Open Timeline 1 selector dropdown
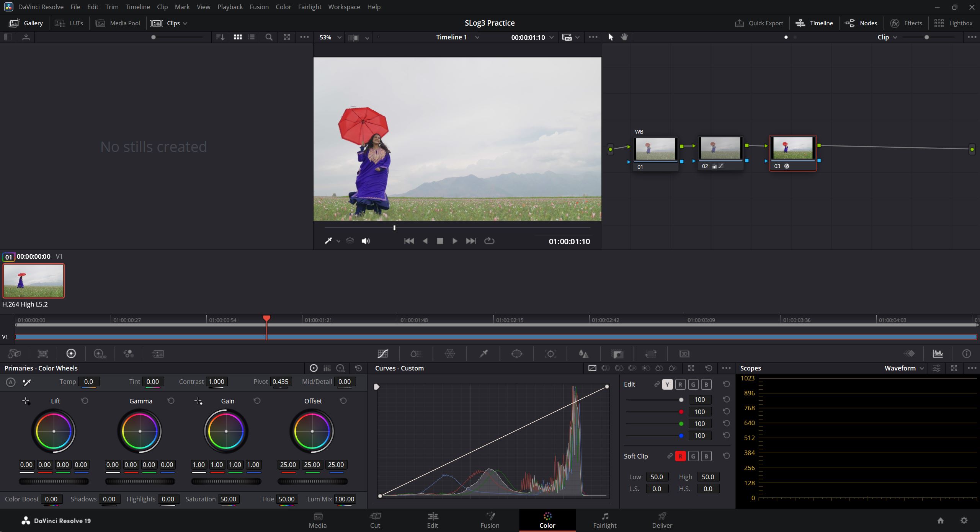Viewport: 980px width, 532px height. pyautogui.click(x=457, y=37)
